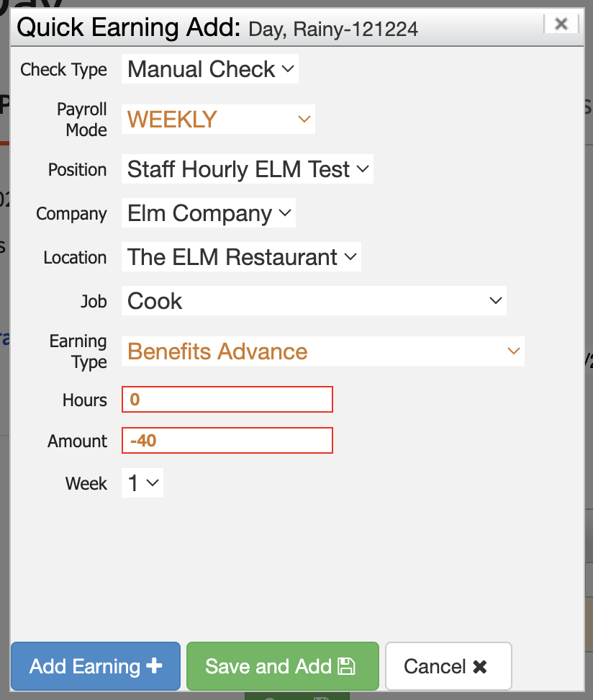The image size is (593, 700).
Task: Click the plus icon on Add Earning
Action: 154,667
